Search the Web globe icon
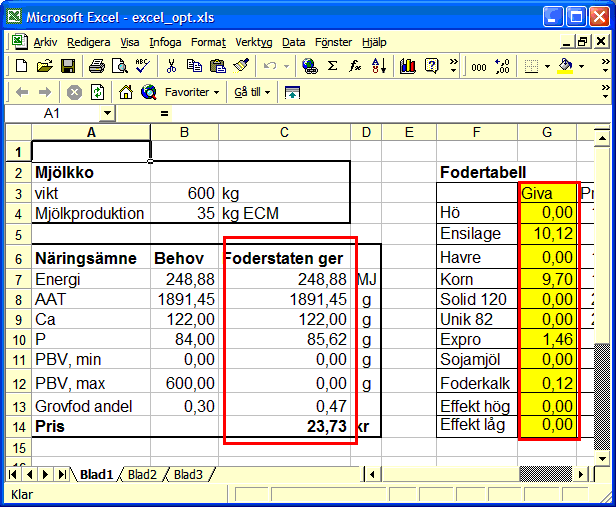Screen dimensions: 616x507 149,92
